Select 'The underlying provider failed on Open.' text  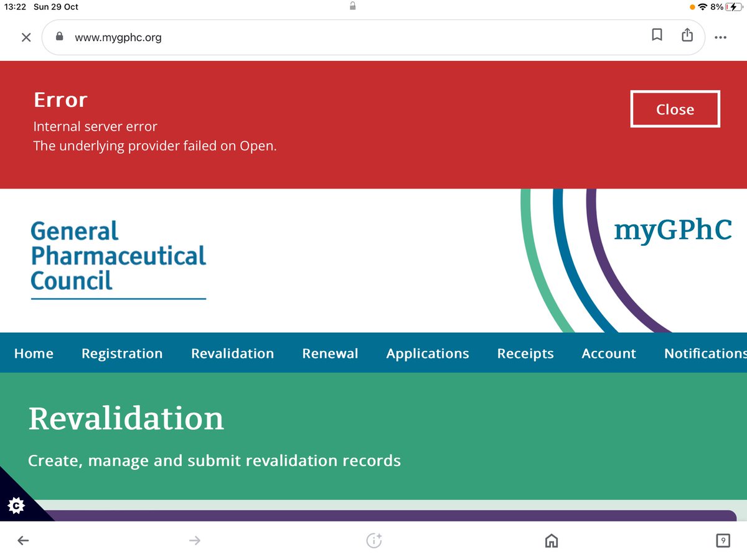pos(155,147)
